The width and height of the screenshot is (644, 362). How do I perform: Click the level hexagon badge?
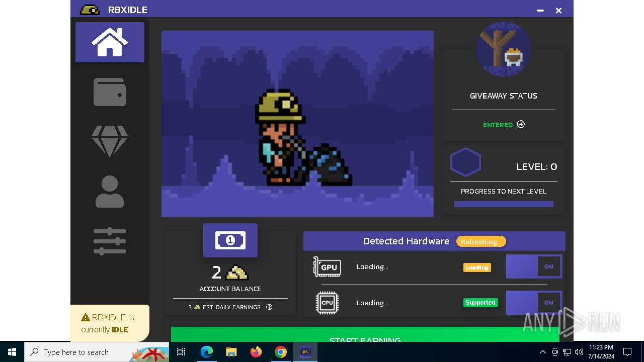(x=465, y=162)
